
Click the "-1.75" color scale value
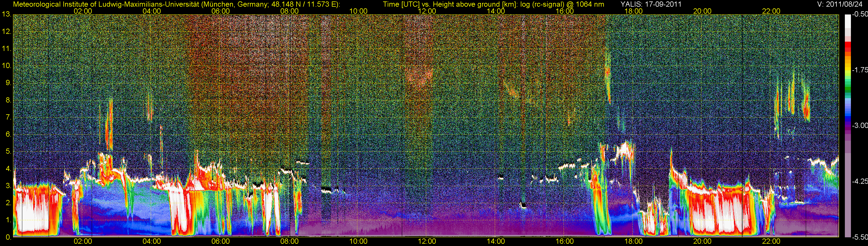(x=860, y=70)
